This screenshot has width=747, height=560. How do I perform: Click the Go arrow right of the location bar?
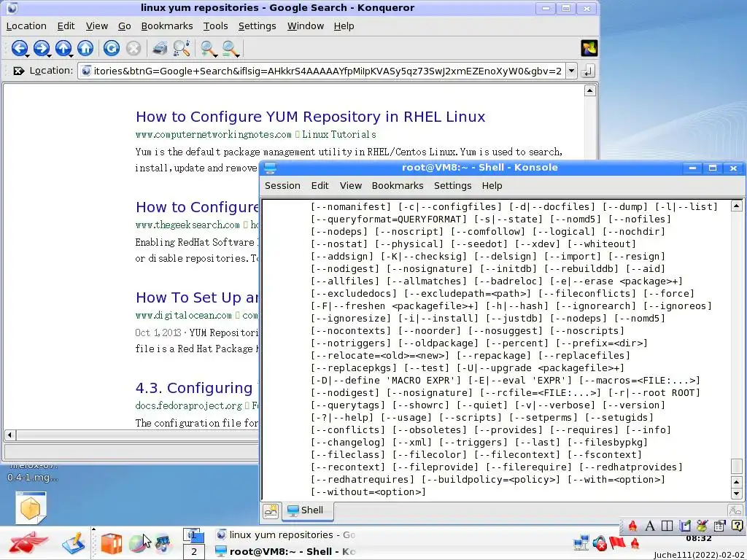click(587, 71)
